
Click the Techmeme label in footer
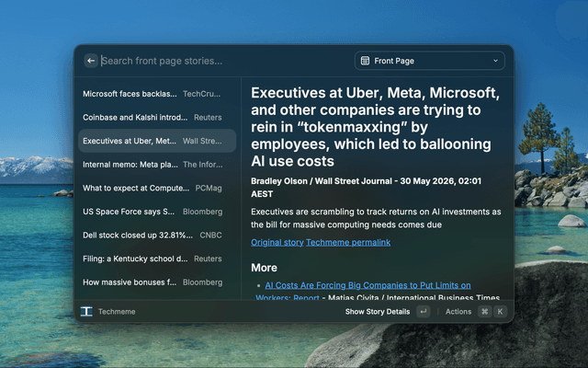click(x=117, y=312)
